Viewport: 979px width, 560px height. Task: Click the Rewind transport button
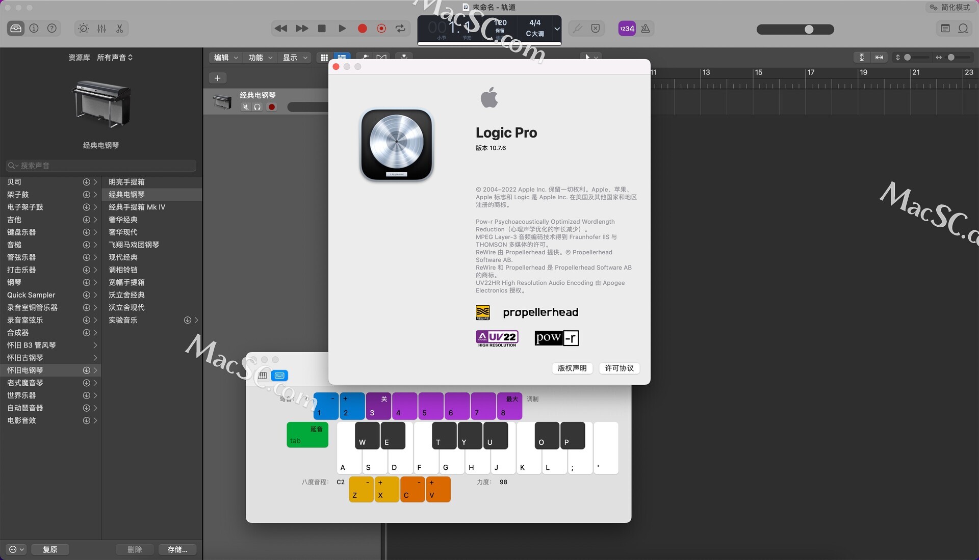click(280, 29)
